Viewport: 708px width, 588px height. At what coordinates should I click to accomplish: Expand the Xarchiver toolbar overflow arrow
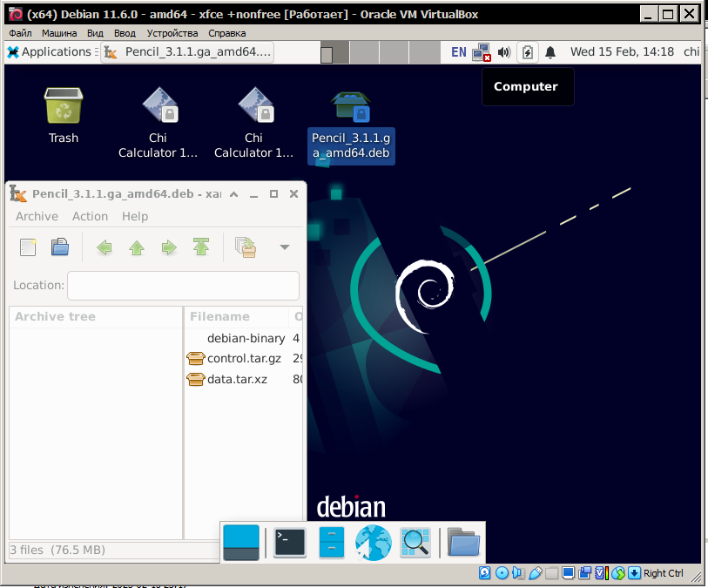pyautogui.click(x=285, y=247)
